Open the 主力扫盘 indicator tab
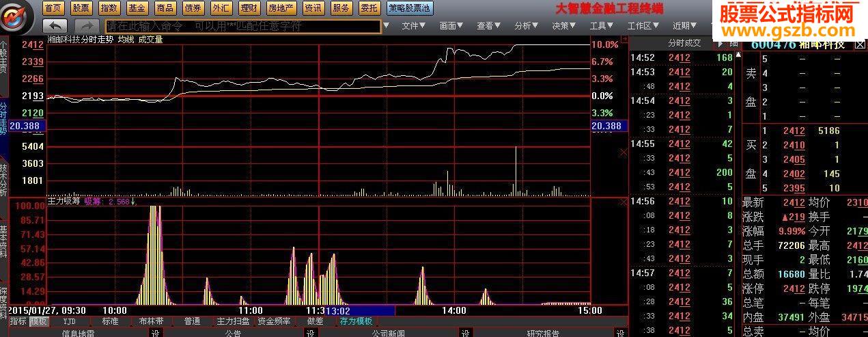 234,321
